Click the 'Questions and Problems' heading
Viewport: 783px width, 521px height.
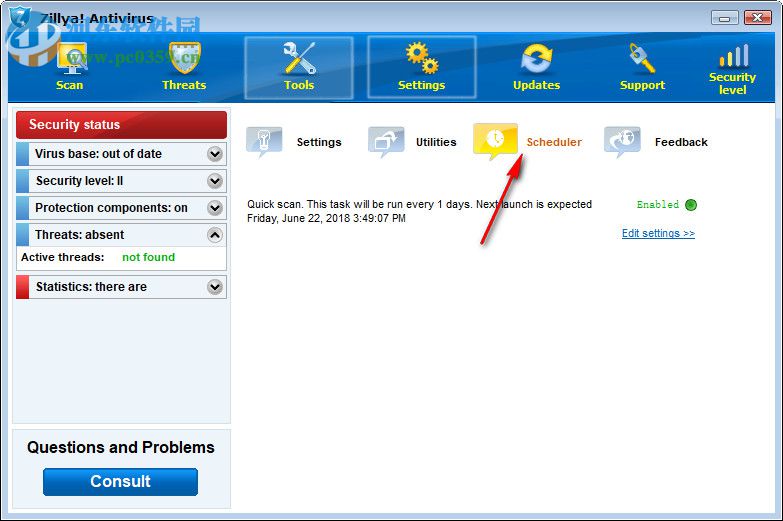click(121, 447)
